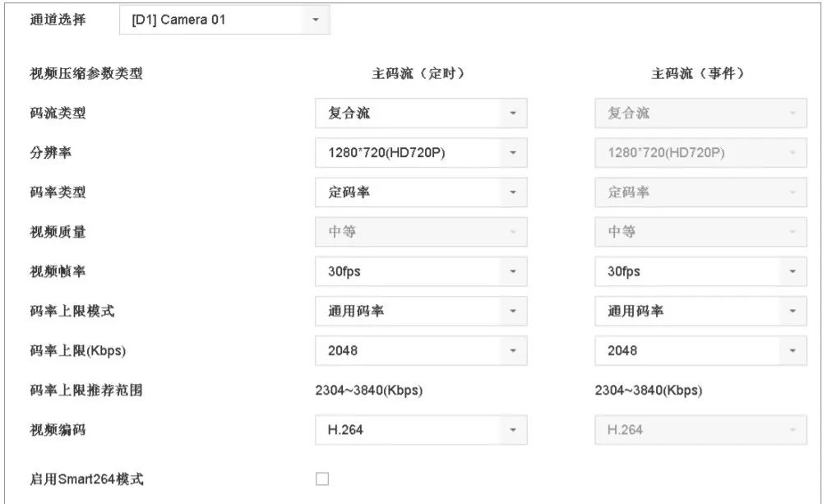Enable the 启用Smart264模式 checkbox
The image size is (827, 504).
pyautogui.click(x=322, y=479)
